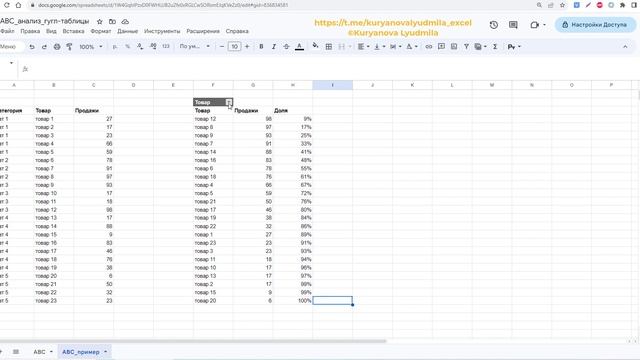Open the name box dropdown
Viewport: 640px width, 360px height.
(11, 63)
